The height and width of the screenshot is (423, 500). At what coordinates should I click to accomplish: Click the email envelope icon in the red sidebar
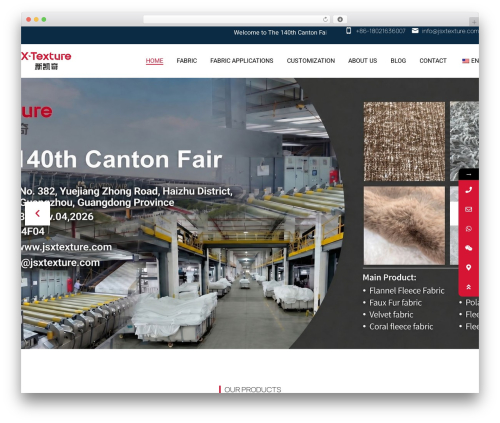(x=468, y=209)
